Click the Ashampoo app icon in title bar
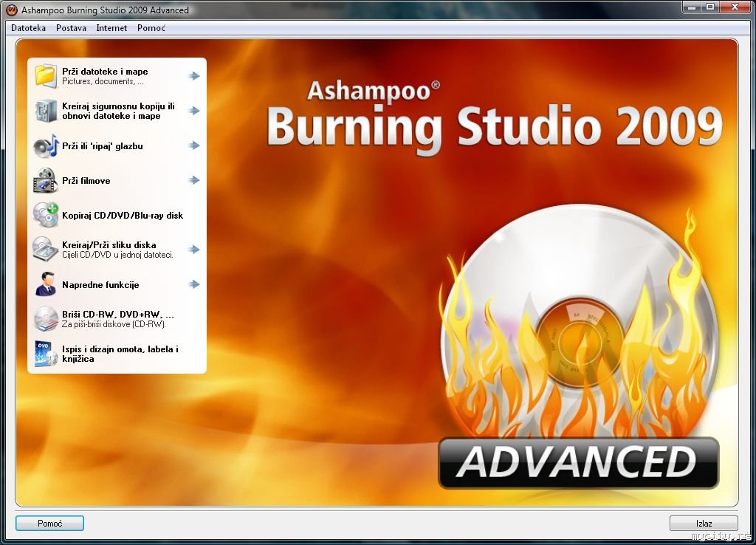Screen dimensions: 756x545 11,10
